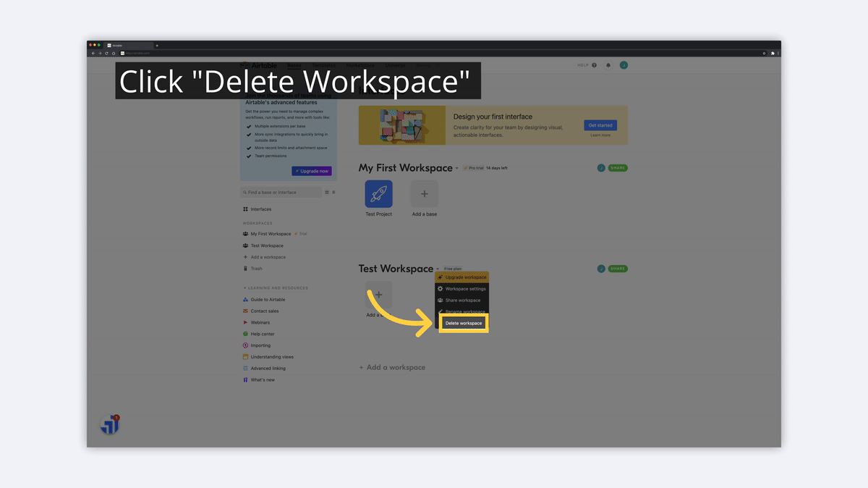Click SHARE button for Test Workspace
This screenshot has width=868, height=488.
point(618,269)
